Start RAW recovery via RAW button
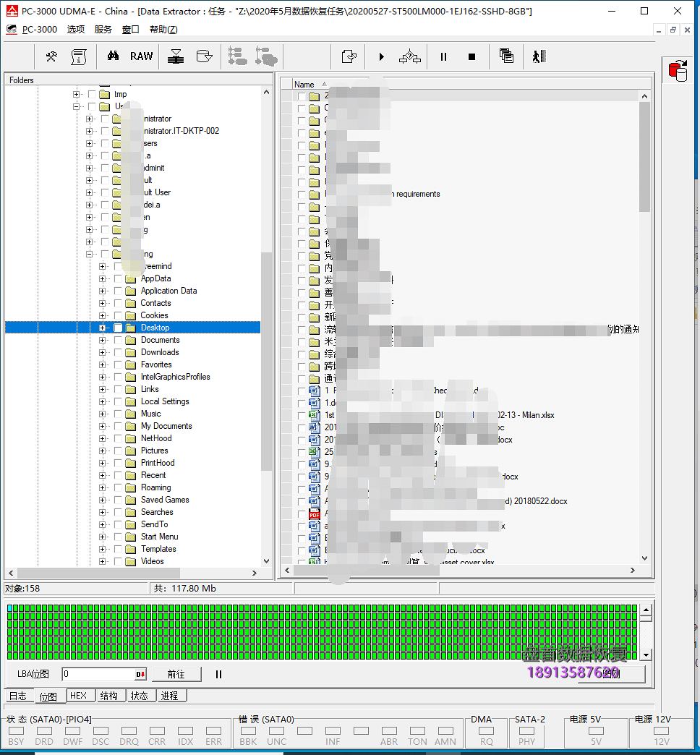This screenshot has width=700, height=755. tap(141, 56)
